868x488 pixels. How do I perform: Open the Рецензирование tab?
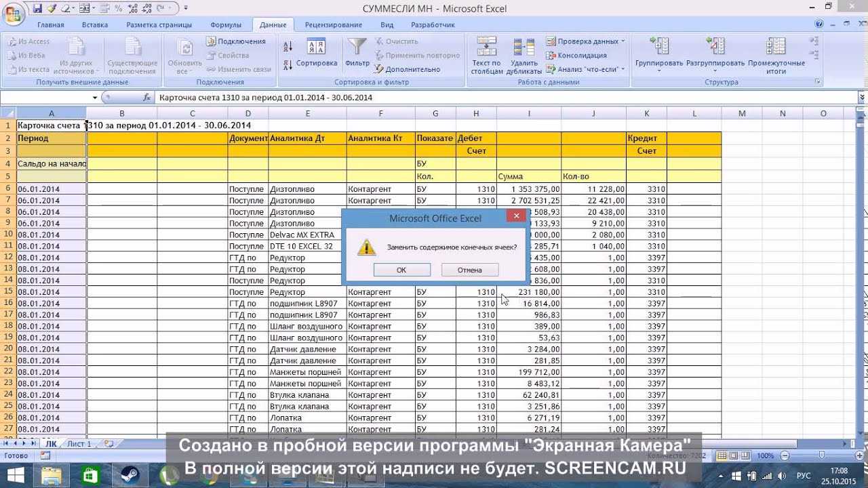coord(334,25)
